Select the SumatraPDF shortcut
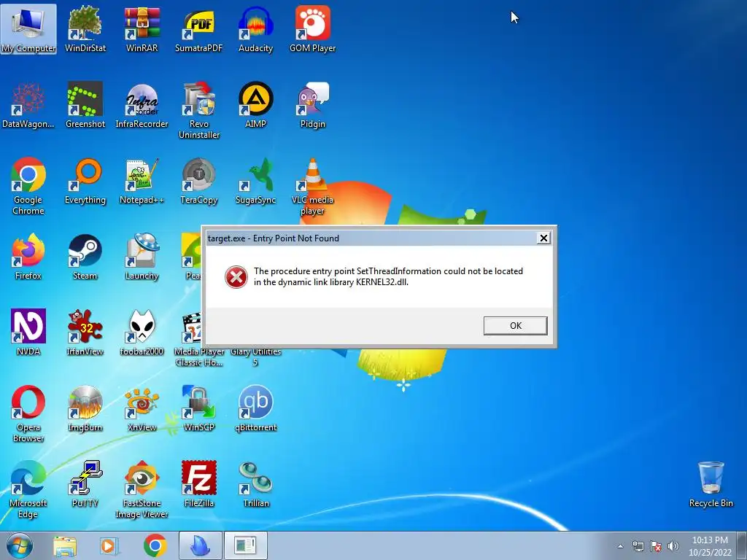Image resolution: width=747 pixels, height=560 pixels. pos(198,29)
